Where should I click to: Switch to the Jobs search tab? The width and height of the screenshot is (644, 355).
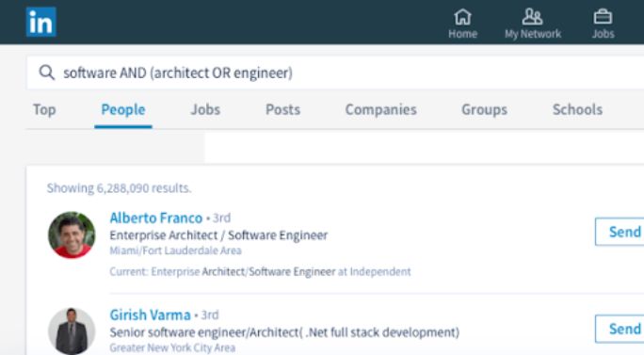click(x=205, y=110)
